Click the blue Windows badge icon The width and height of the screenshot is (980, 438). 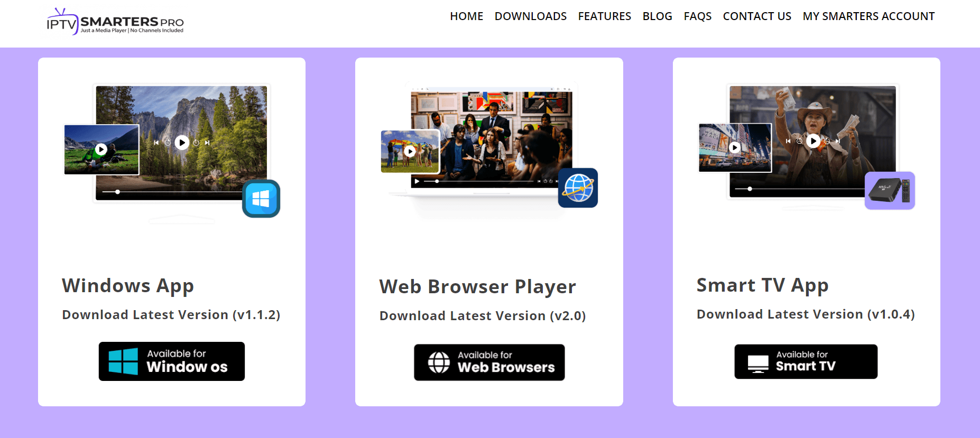point(261,199)
